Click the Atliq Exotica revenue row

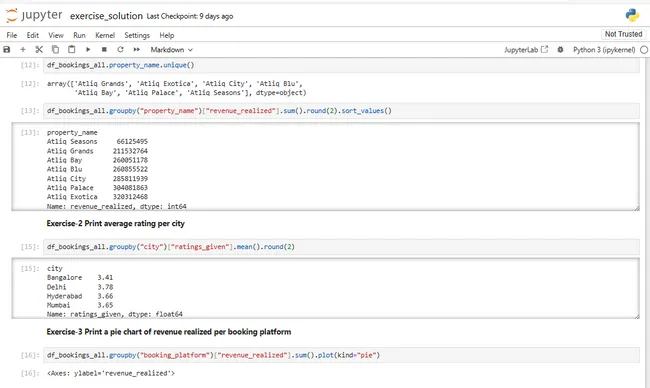click(97, 197)
